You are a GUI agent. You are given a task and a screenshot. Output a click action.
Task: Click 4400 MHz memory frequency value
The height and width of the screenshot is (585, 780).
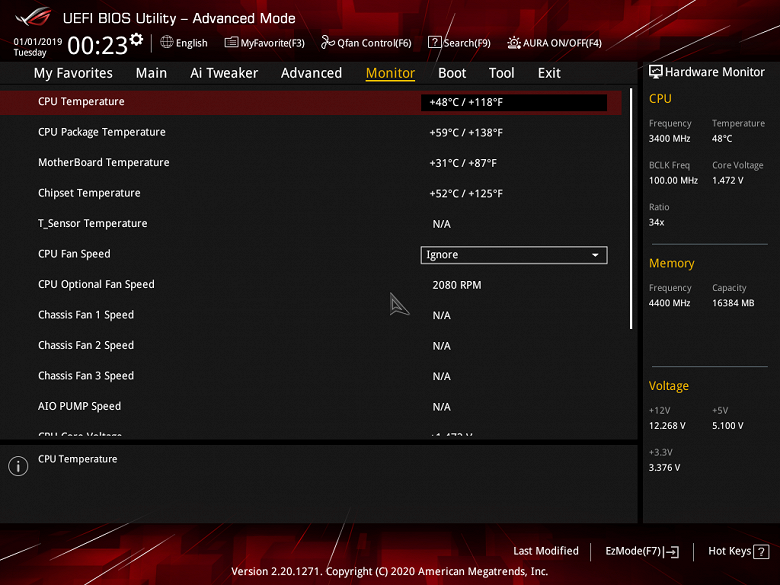tap(669, 303)
